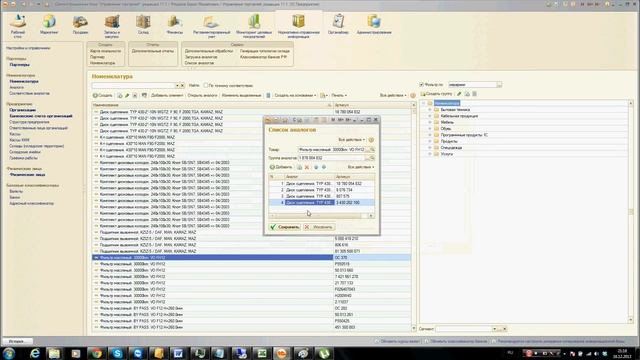This screenshot has height=360, width=640.
Task: Select Соответствие аналогов in left navigation
Action: (29, 93)
